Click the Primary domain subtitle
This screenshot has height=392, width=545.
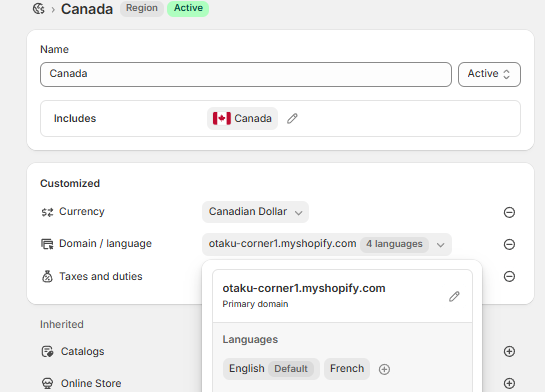pyautogui.click(x=255, y=304)
